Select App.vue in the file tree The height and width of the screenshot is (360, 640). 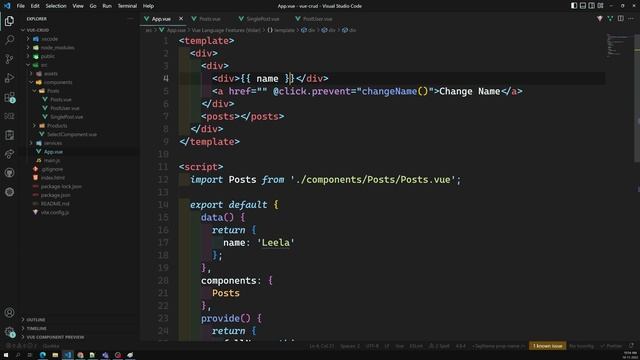pos(53,152)
